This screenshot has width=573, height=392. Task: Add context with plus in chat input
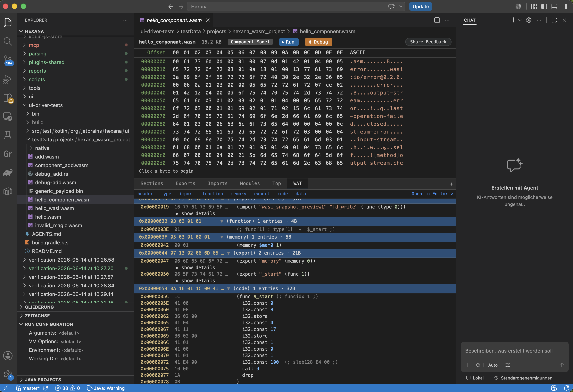click(x=468, y=365)
